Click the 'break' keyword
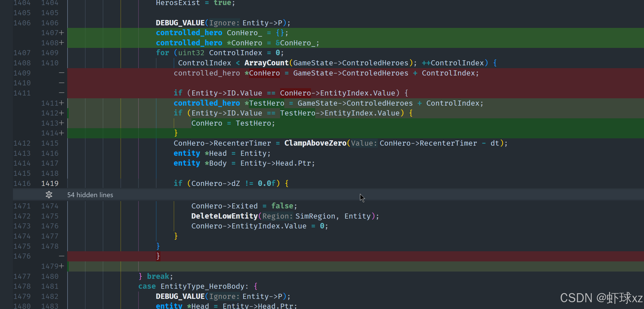Image resolution: width=644 pixels, height=309 pixels. point(158,276)
